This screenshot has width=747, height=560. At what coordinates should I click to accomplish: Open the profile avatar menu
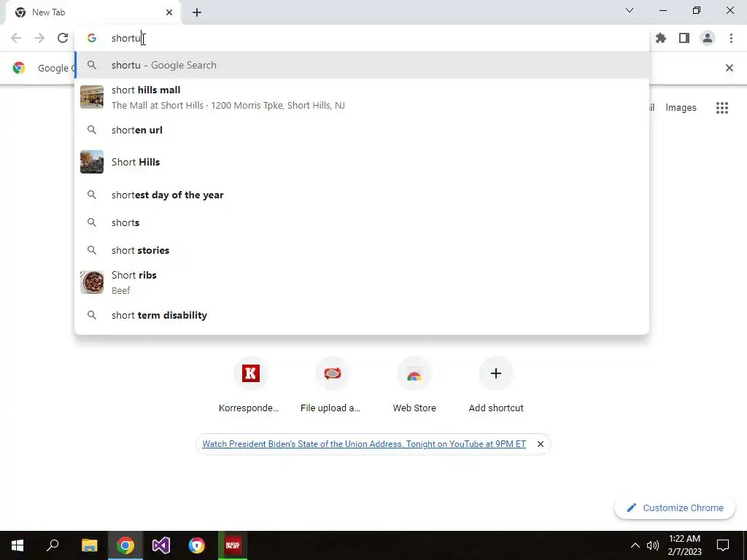(708, 38)
